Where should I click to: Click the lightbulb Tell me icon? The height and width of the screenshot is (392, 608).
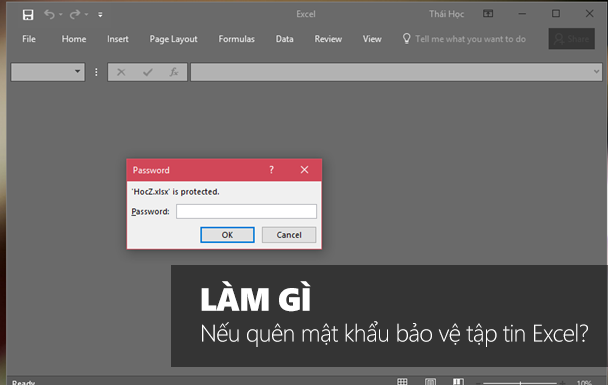(x=406, y=38)
